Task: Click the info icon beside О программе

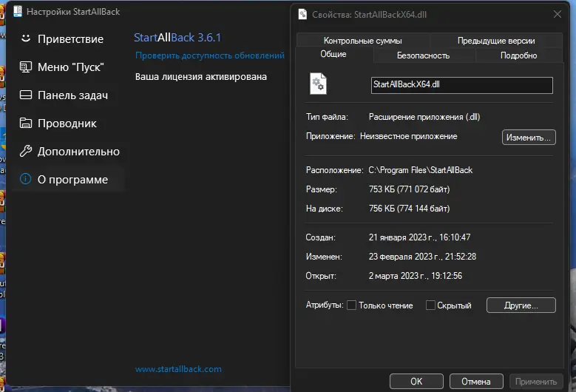Action: 25,179
